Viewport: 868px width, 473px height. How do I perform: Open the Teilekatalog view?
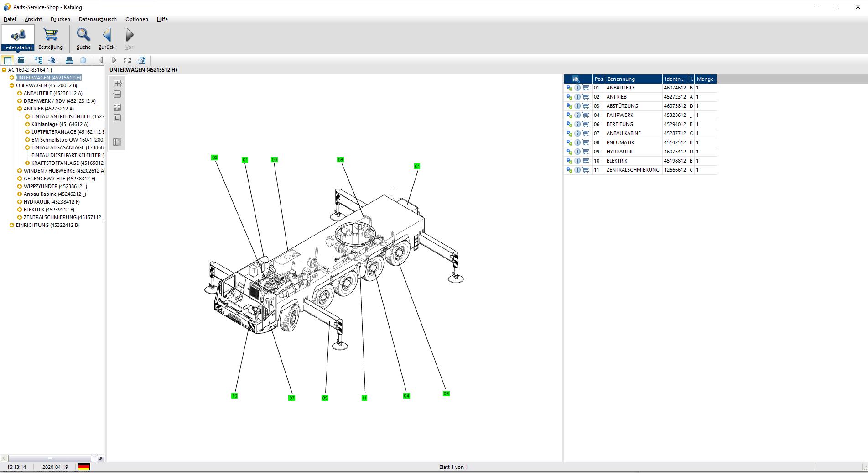(x=18, y=38)
